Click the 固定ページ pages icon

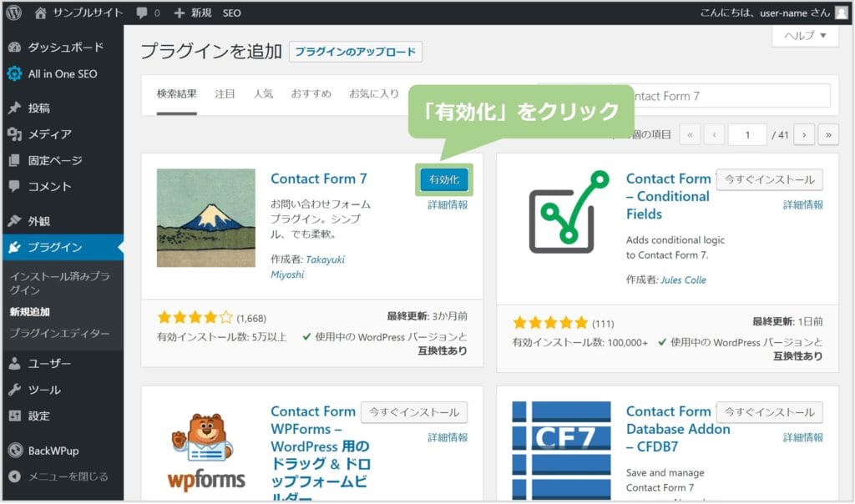[15, 160]
